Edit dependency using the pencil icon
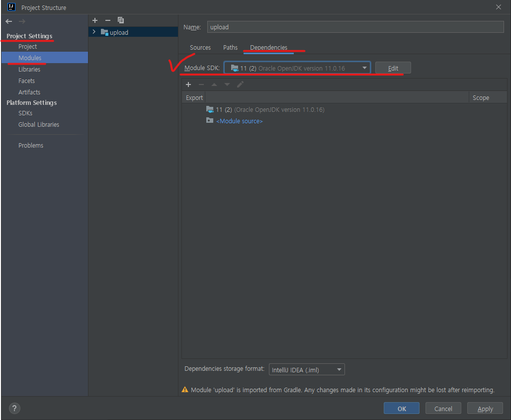 [240, 84]
